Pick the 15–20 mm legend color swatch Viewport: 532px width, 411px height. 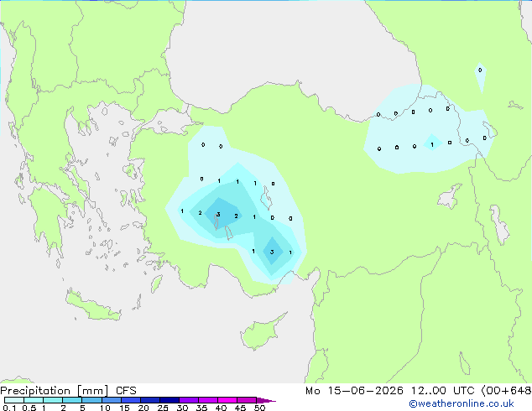tap(130, 400)
